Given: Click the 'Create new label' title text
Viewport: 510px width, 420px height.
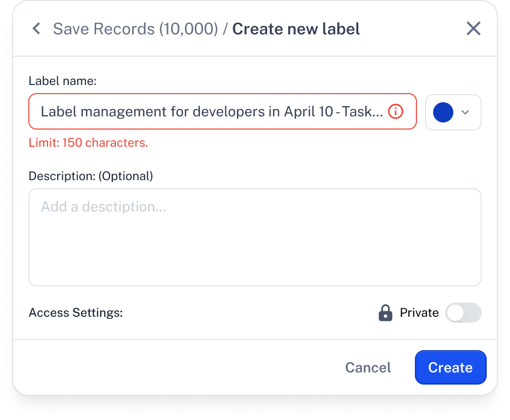Looking at the screenshot, I should point(296,29).
